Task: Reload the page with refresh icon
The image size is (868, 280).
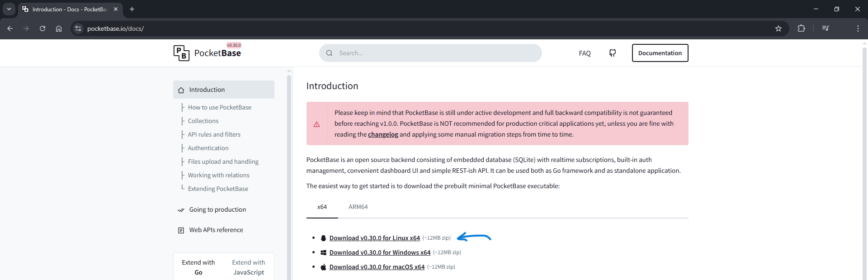Action: [x=42, y=28]
